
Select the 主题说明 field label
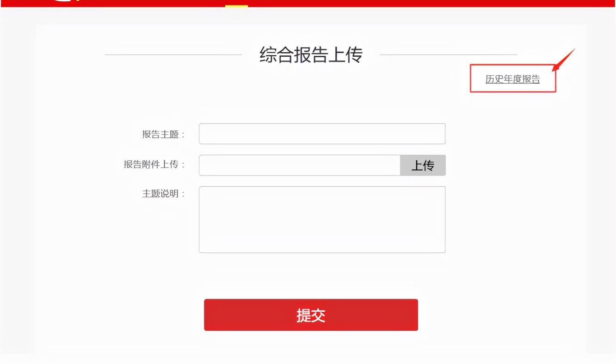163,194
